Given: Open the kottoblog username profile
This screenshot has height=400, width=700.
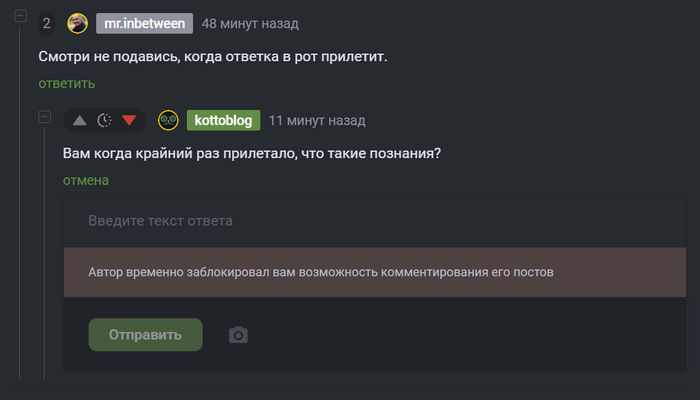Looking at the screenshot, I should click(x=223, y=120).
